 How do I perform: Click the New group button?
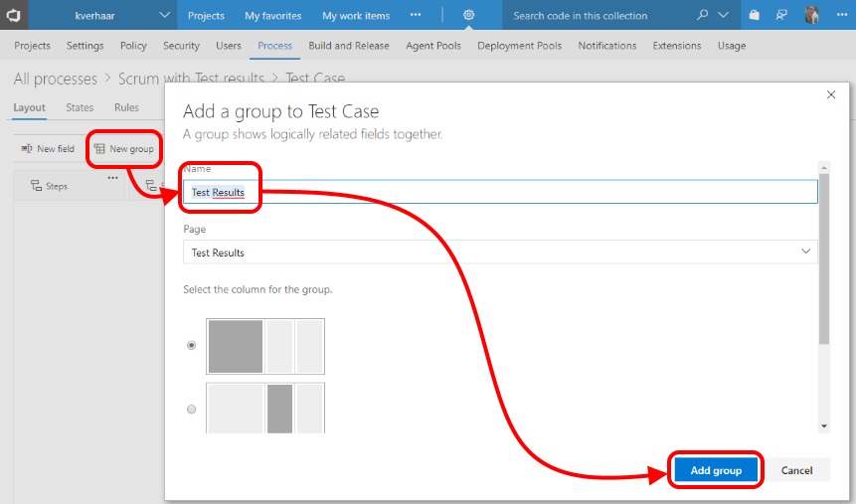pyautogui.click(x=124, y=148)
